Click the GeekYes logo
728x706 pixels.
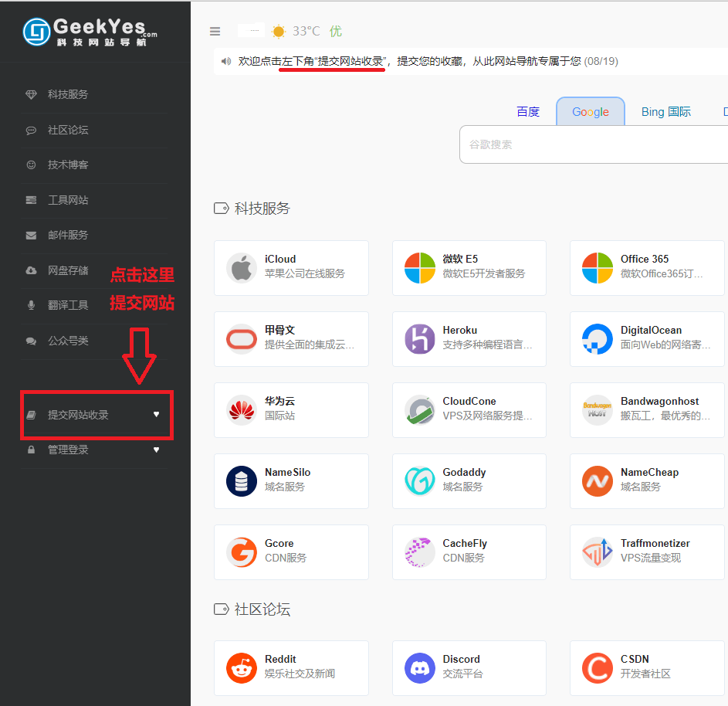click(90, 32)
